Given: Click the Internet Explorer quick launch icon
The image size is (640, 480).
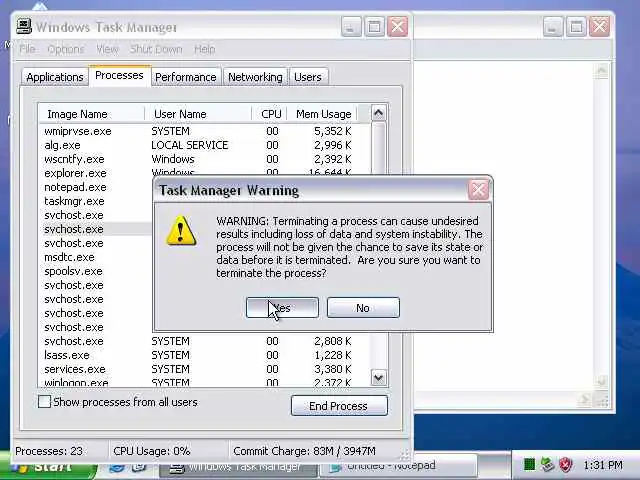Looking at the screenshot, I should 117,468.
